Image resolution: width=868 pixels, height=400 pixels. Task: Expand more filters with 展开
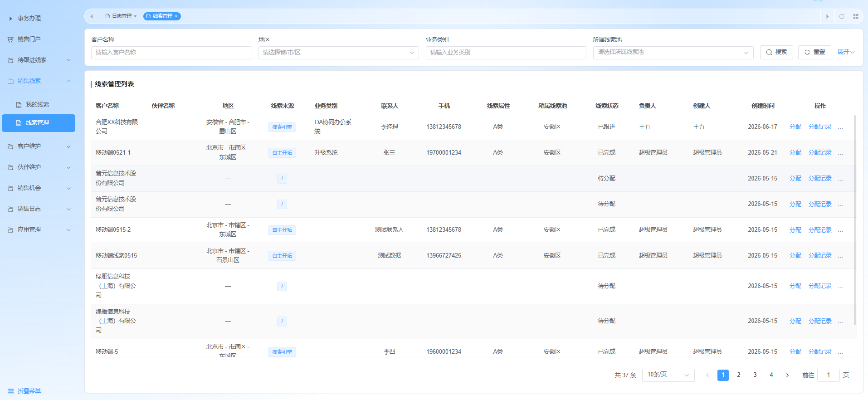(846, 52)
